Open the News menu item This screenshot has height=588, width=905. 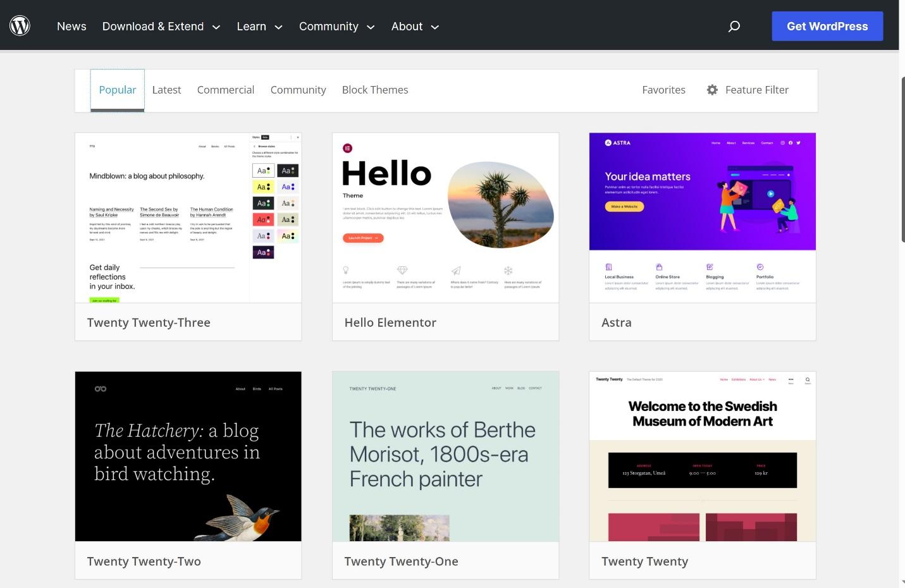(71, 27)
